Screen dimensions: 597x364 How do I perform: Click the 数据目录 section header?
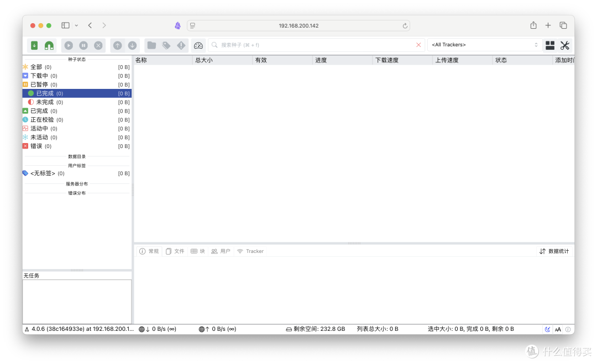tap(77, 156)
